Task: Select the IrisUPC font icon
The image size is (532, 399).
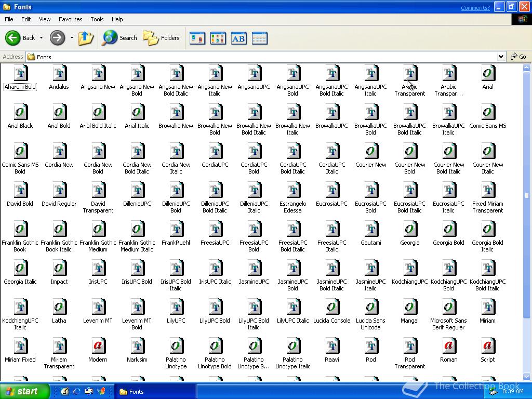Action: click(x=98, y=273)
